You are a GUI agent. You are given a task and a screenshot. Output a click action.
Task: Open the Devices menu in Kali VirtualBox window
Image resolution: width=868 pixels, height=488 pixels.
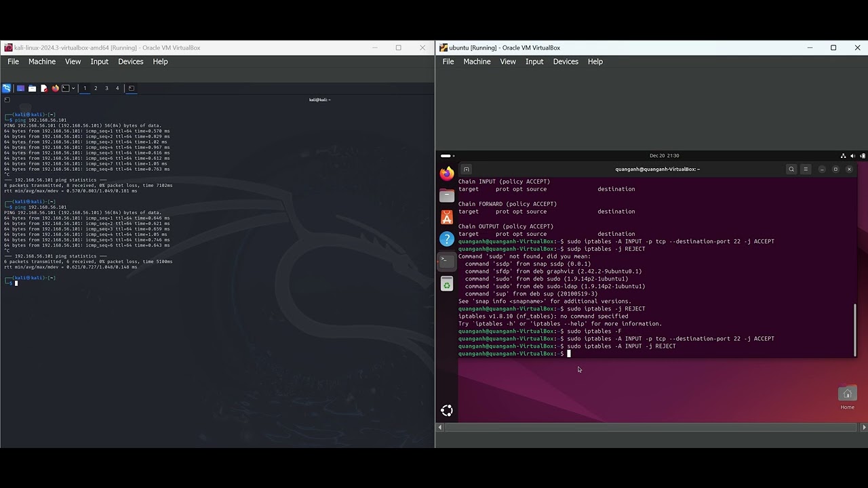click(131, 62)
